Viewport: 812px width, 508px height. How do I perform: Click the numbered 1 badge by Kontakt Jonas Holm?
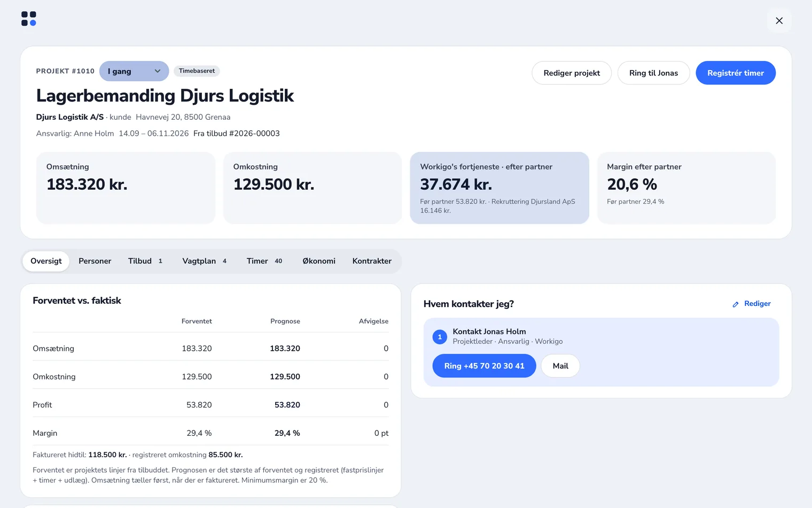(x=440, y=337)
